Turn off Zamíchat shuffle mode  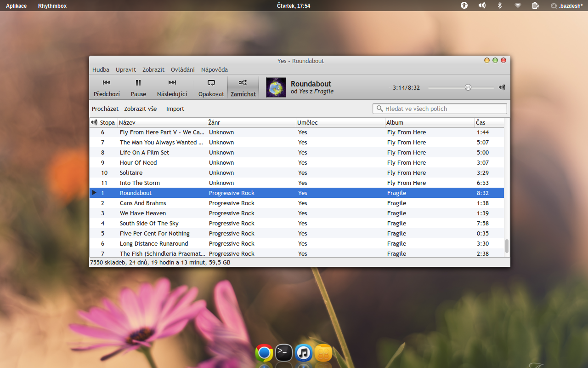pyautogui.click(x=243, y=87)
